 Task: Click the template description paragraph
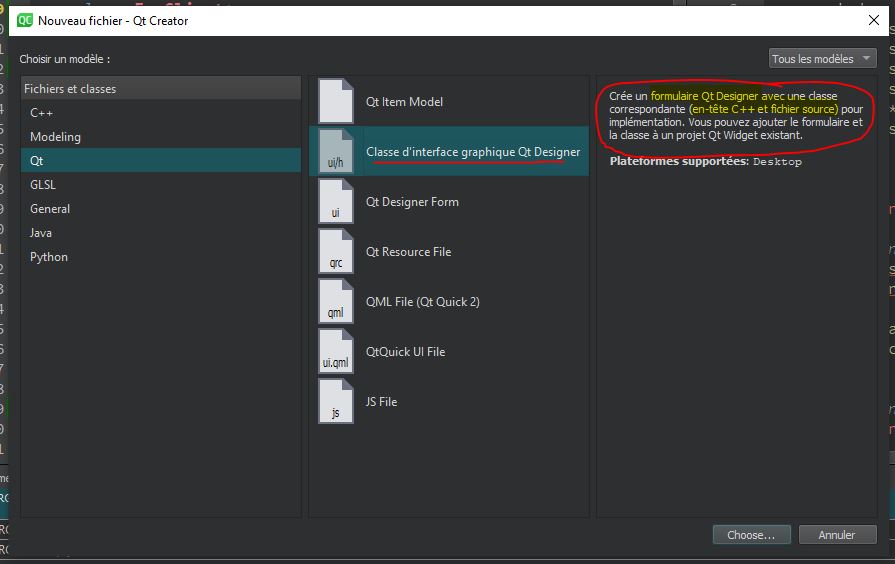(736, 115)
